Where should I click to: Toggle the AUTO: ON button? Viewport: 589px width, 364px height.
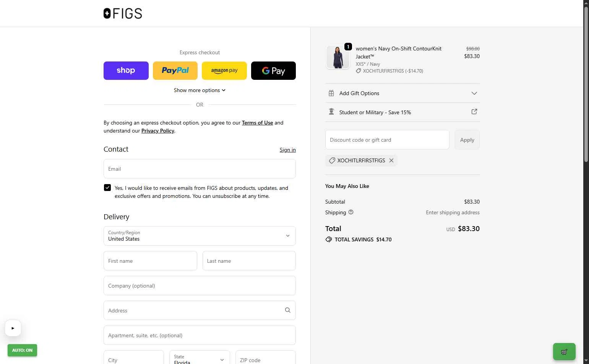coord(22,350)
